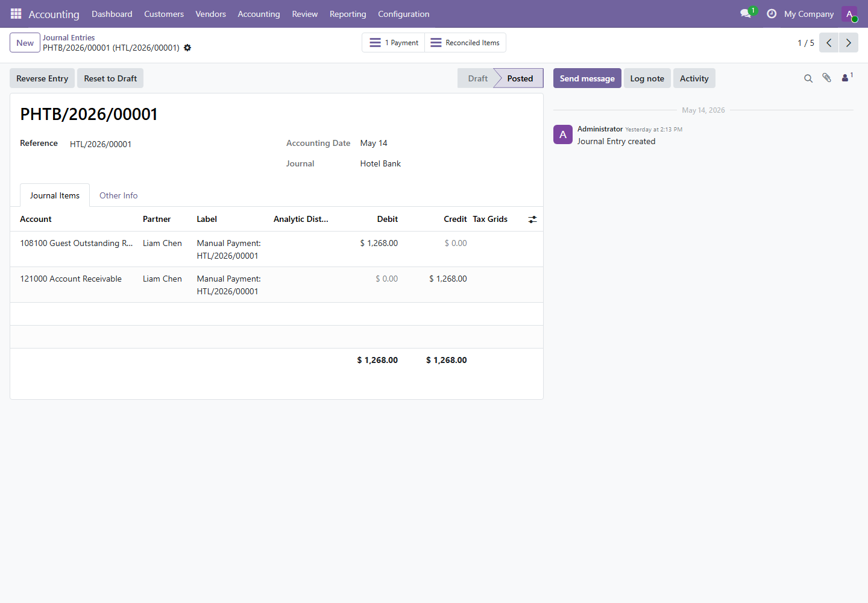Open the Review menu
Viewport: 868px width, 603px height.
(305, 14)
